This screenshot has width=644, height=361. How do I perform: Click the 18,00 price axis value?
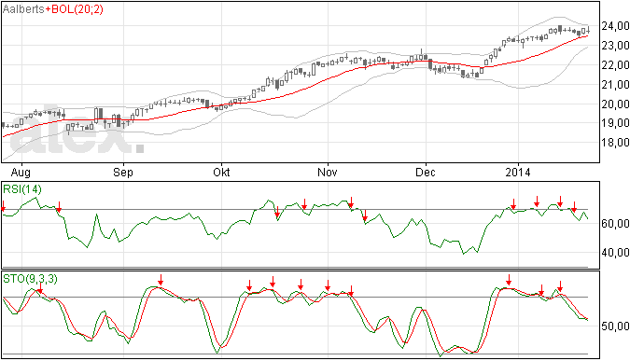coord(615,143)
